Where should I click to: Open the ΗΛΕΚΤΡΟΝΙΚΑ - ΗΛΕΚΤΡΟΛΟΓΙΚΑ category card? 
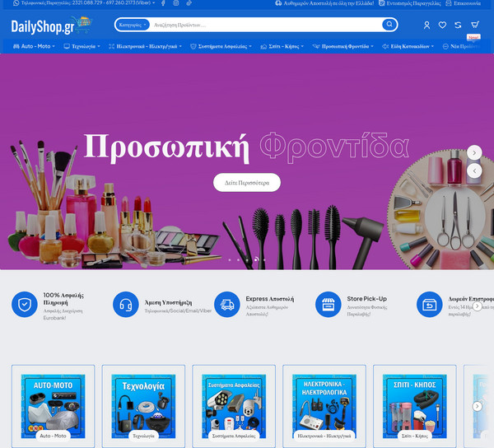324,406
